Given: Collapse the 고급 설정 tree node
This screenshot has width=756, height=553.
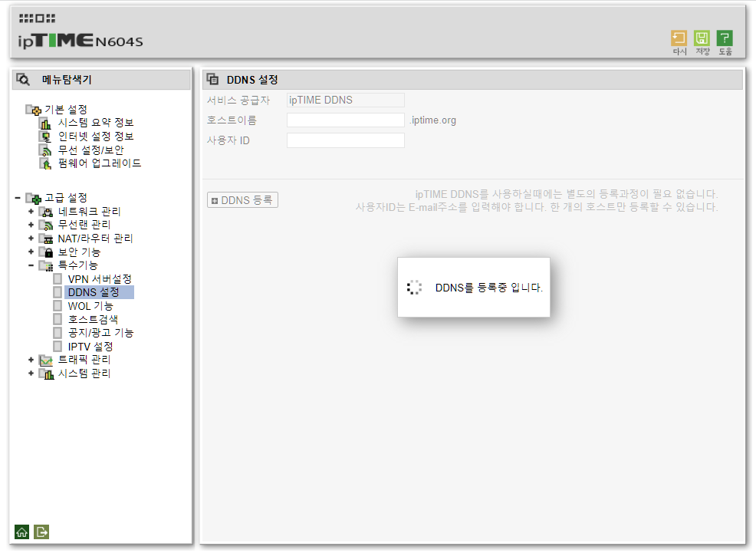Looking at the screenshot, I should 18,198.
